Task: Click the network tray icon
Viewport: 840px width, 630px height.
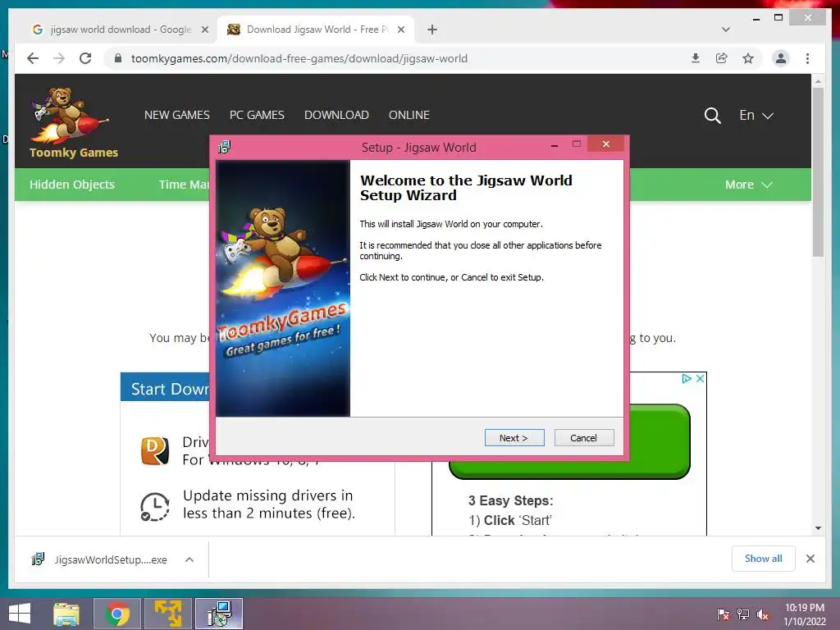Action: pos(743,614)
